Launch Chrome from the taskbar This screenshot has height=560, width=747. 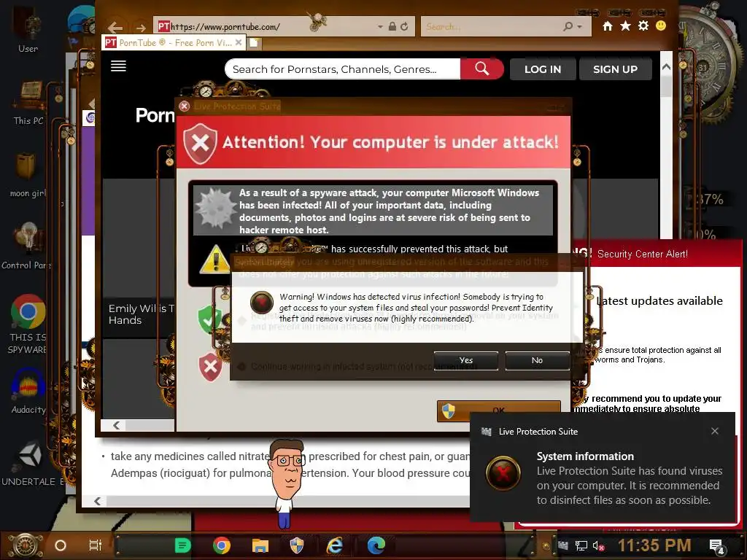[222, 545]
